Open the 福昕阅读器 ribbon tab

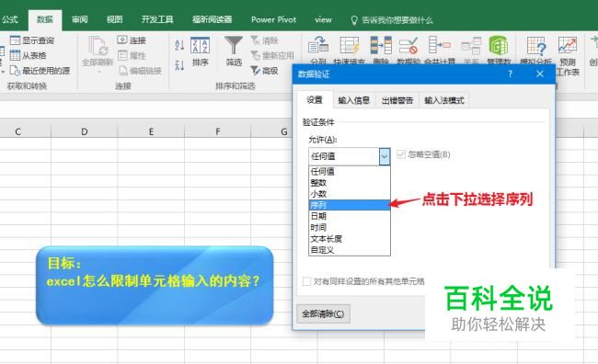coord(212,19)
